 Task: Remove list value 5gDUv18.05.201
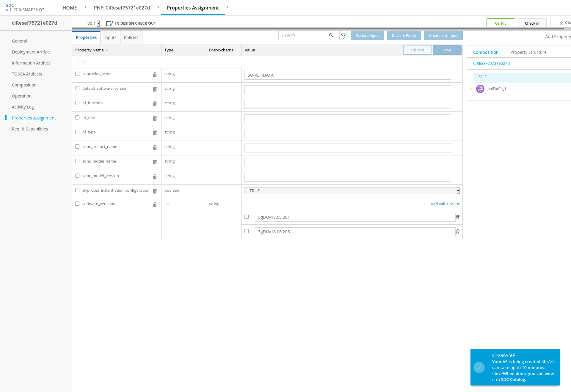(458, 217)
